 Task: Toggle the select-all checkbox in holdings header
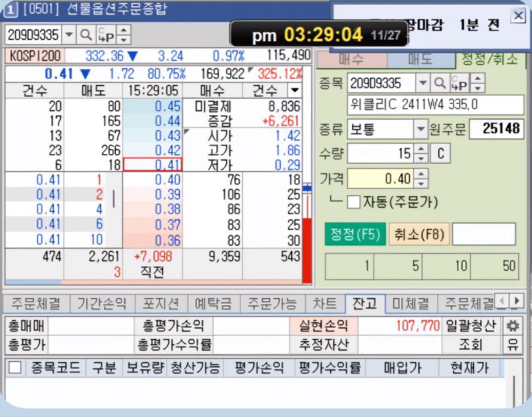point(15,367)
